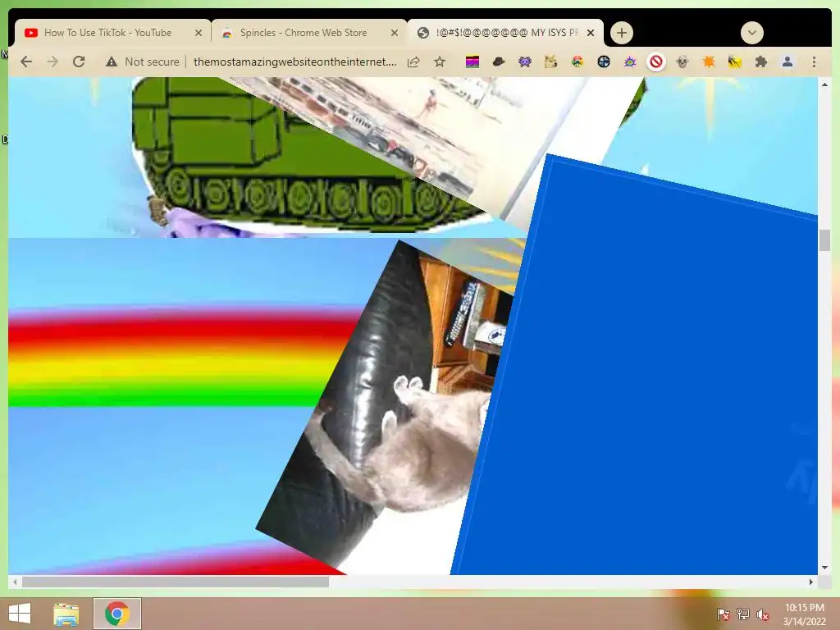Screen dimensions: 840x630
Task: Switch to How To Use TikTok tab
Action: [x=107, y=33]
